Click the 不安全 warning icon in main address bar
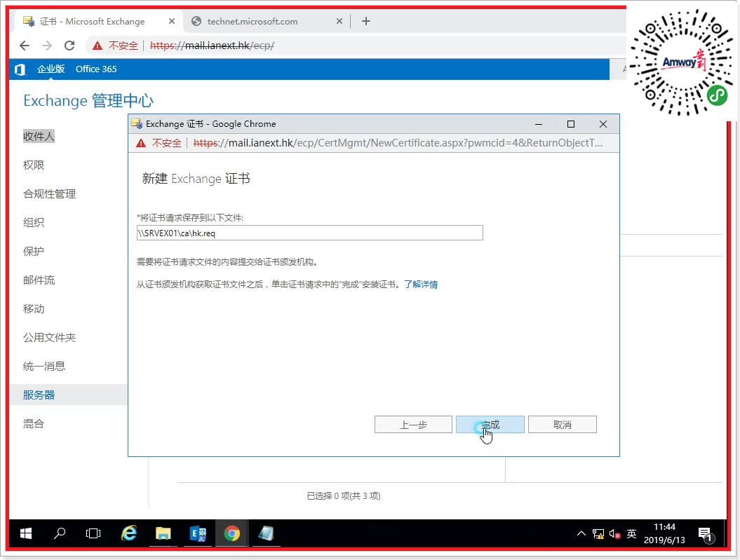The width and height of the screenshot is (740, 560). tap(97, 46)
